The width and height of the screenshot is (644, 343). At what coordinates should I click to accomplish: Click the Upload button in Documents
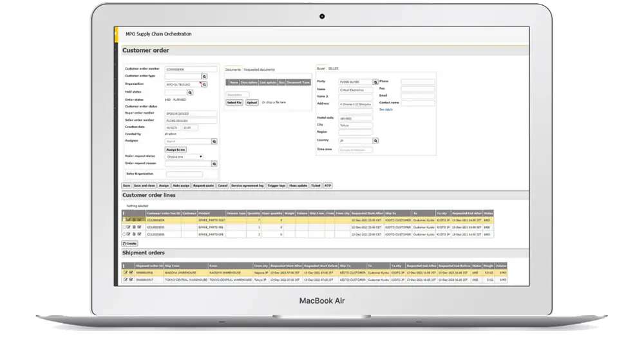point(252,102)
